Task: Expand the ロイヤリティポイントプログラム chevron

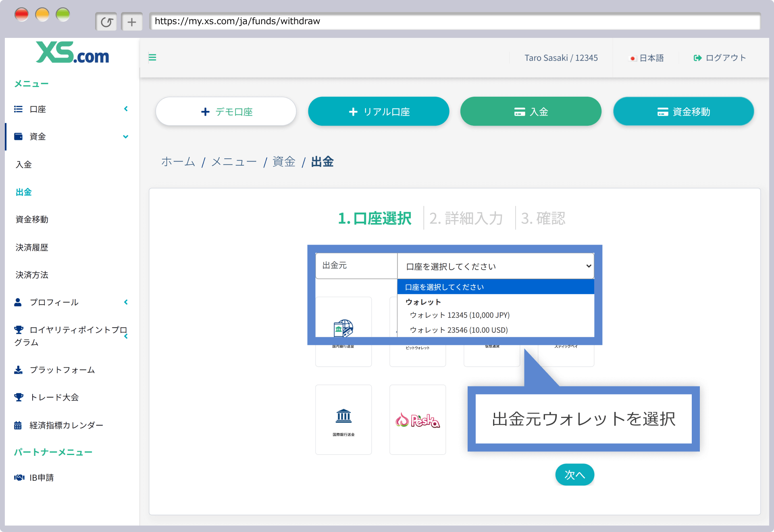Action: pos(126,336)
